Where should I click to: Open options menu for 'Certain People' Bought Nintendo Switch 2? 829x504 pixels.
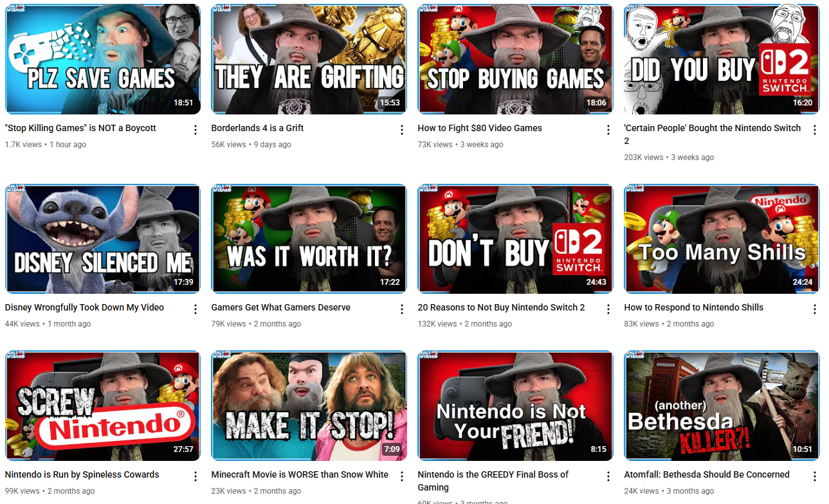(815, 130)
